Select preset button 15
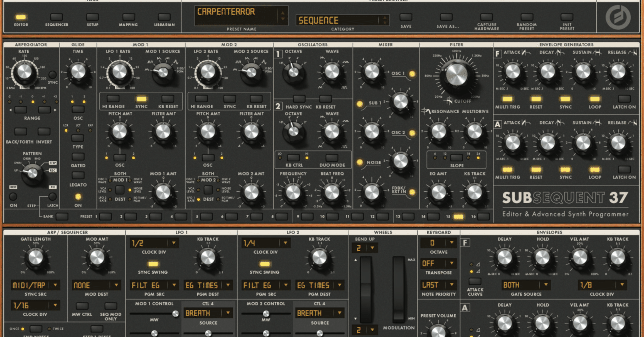This screenshot has height=337, width=644. pos(458,216)
